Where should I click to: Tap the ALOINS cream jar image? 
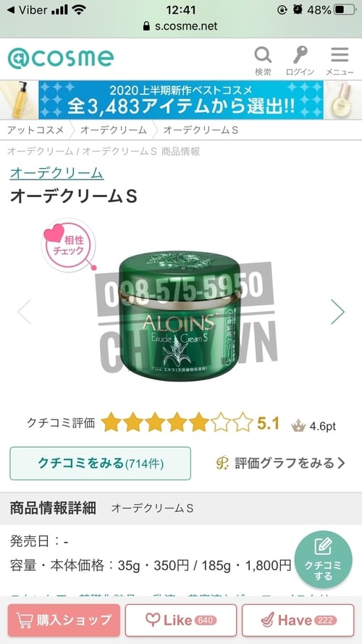[x=180, y=311]
